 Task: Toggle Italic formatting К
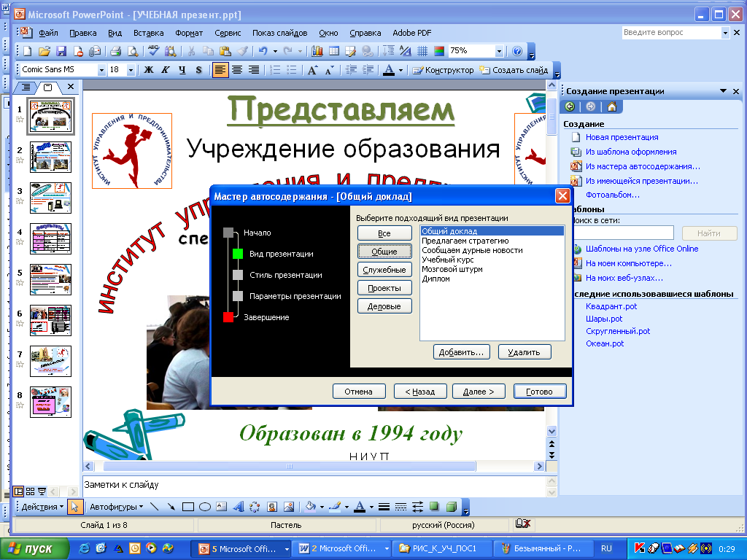pyautogui.click(x=166, y=70)
